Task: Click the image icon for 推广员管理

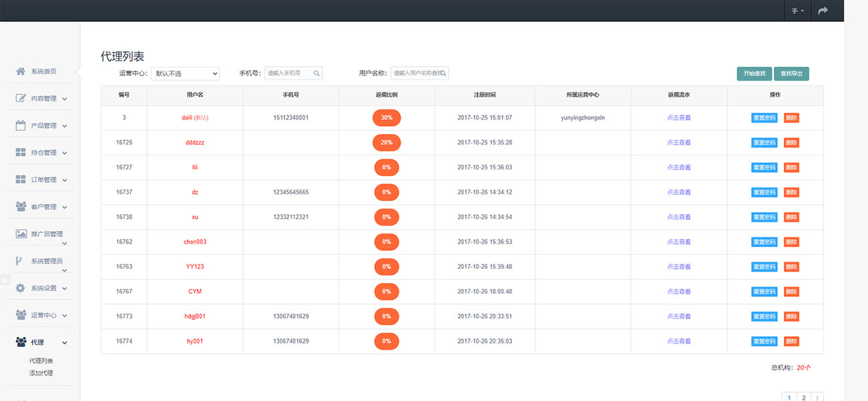Action: [21, 234]
